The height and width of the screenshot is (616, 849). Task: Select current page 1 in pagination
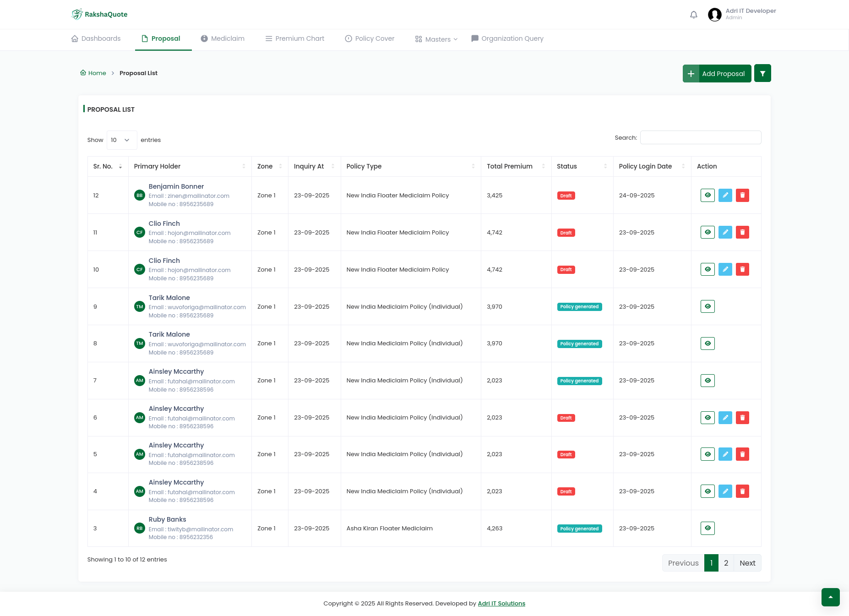(x=711, y=563)
